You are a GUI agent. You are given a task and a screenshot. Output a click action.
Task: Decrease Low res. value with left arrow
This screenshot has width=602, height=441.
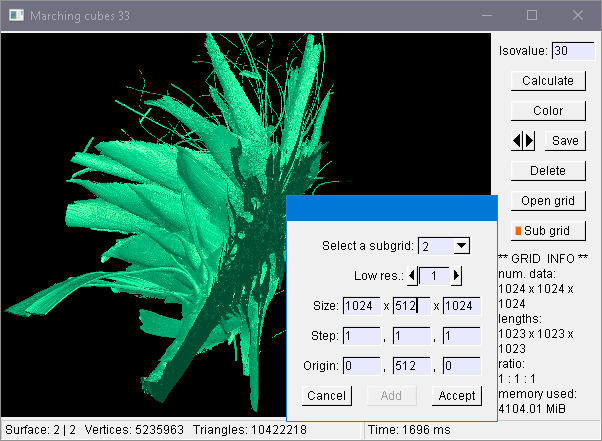pyautogui.click(x=413, y=275)
